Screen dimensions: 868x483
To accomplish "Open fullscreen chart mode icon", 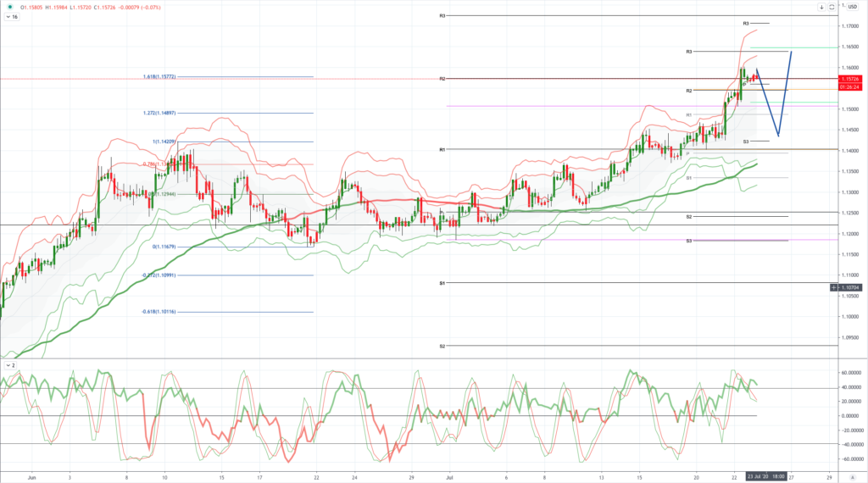I will point(832,7).
